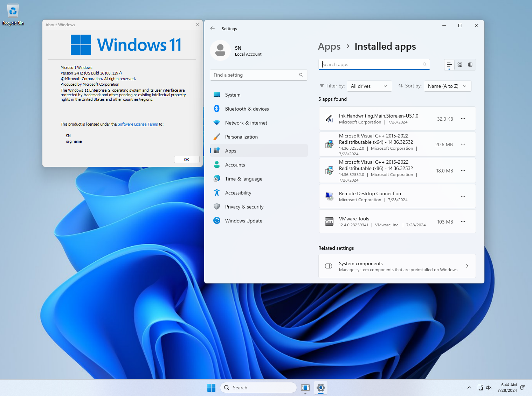Open the System settings category

tap(259, 95)
